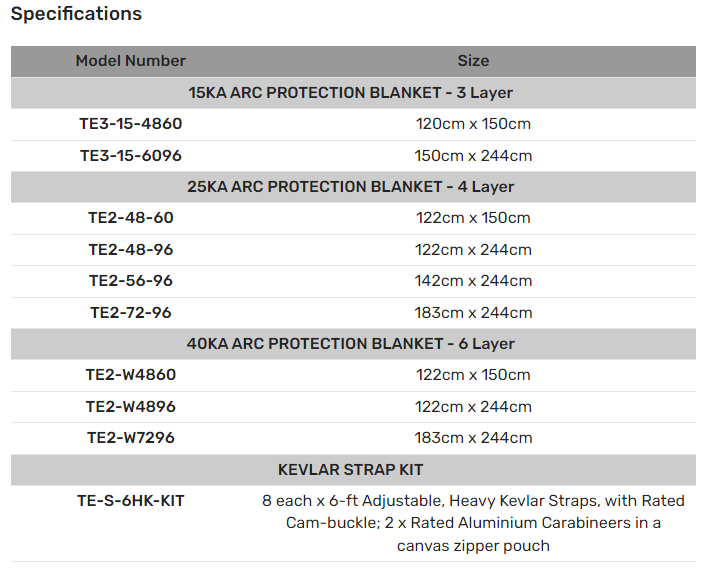Select model TE2-72-96
The width and height of the screenshot is (709, 571).
(x=131, y=312)
